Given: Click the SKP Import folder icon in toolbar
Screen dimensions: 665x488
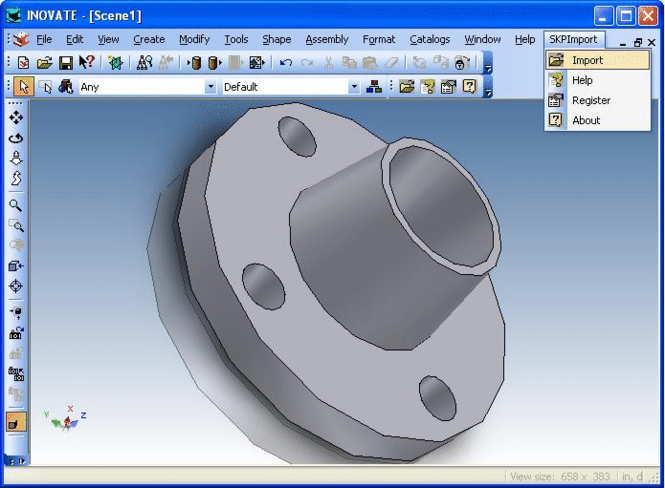Looking at the screenshot, I should [x=406, y=87].
